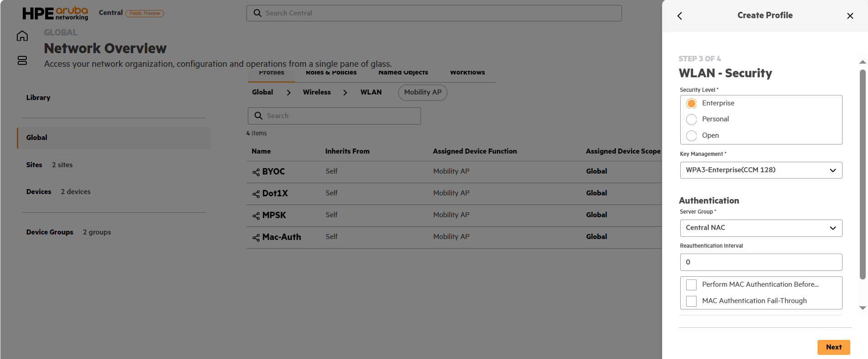Click the WLAN breadcrumb
Screen dimensions: 868x359
371,92
